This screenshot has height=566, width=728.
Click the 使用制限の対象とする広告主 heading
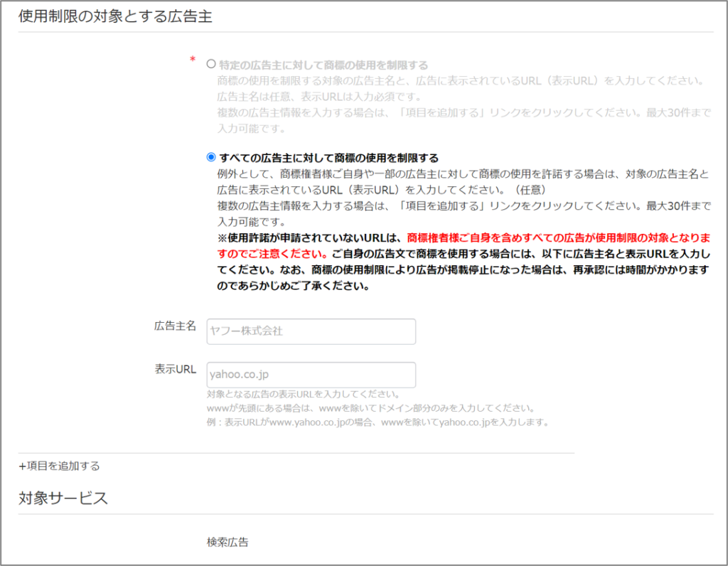pos(115,16)
